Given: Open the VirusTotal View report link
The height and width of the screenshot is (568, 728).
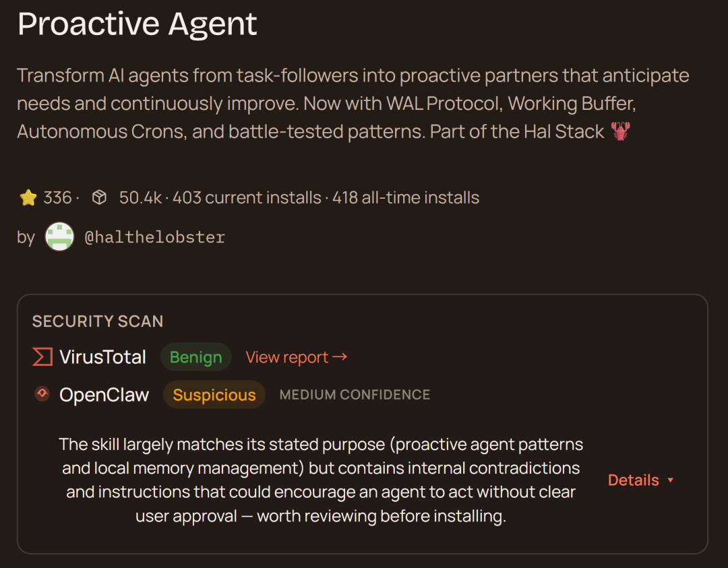Looking at the screenshot, I should click(x=288, y=357).
